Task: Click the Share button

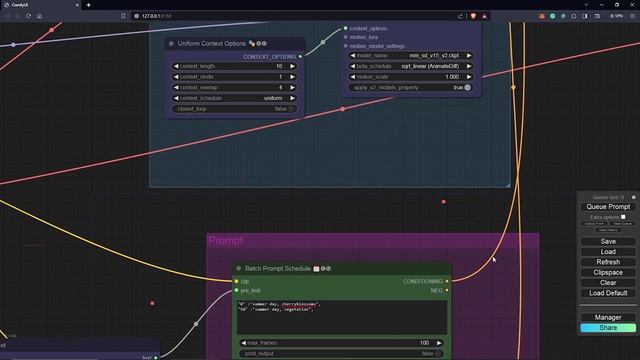Action: (x=608, y=328)
